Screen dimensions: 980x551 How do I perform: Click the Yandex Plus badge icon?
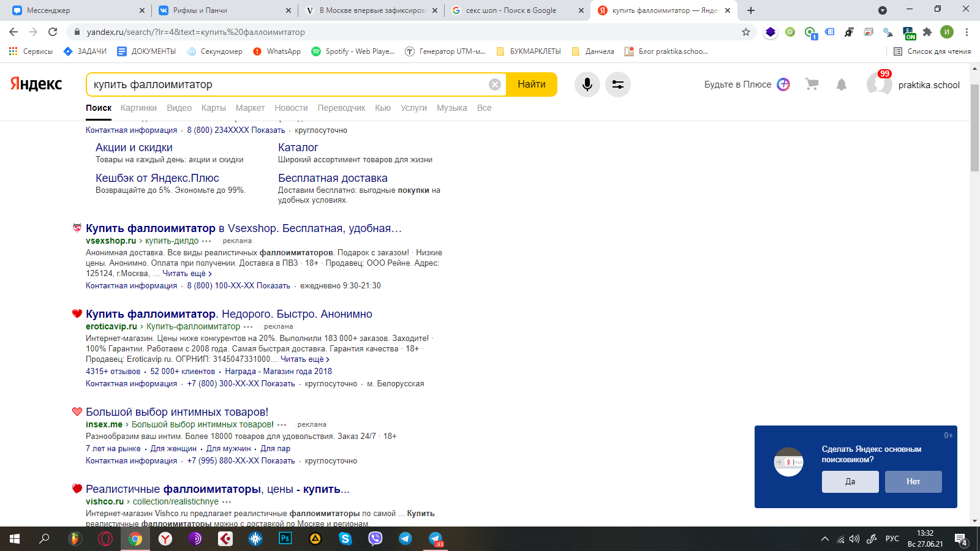pos(783,84)
